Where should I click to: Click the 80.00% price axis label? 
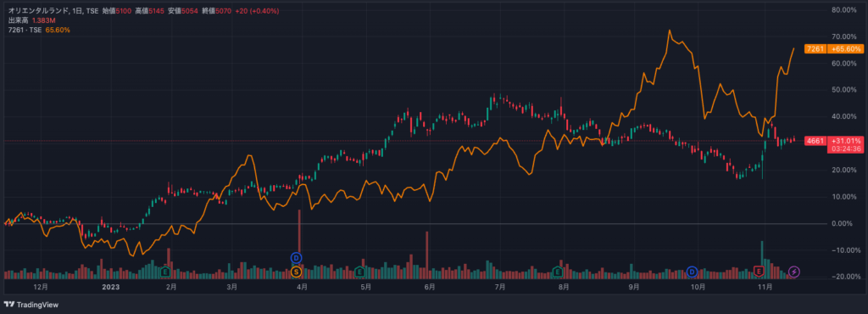pos(845,10)
